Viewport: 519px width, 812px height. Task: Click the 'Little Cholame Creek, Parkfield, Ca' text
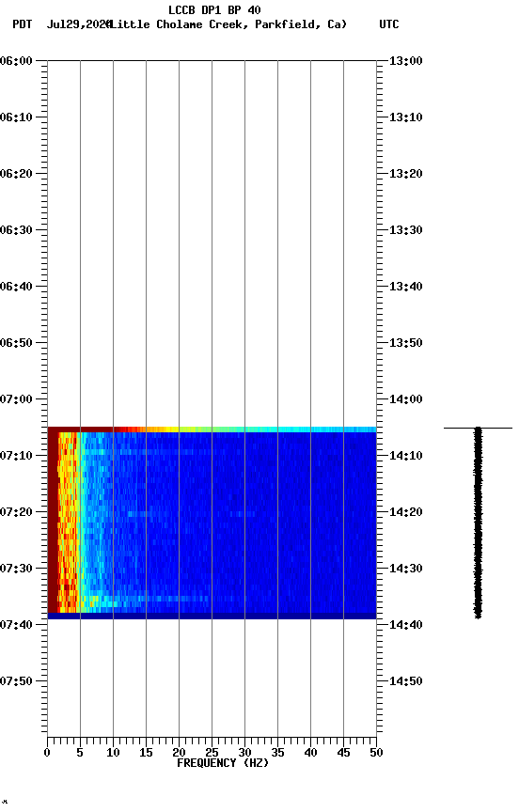228,24
